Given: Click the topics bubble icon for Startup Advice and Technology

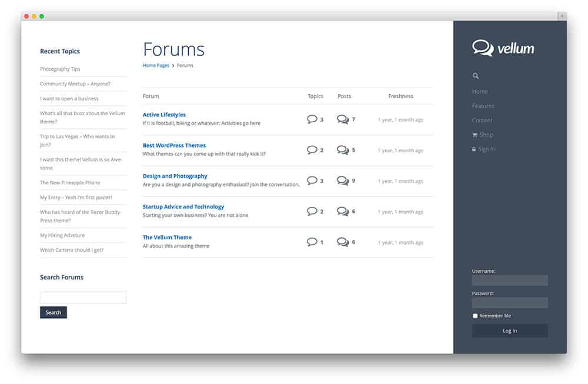Looking at the screenshot, I should tap(312, 212).
